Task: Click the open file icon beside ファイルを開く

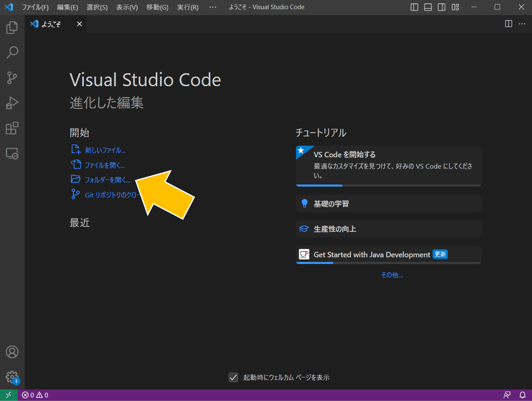Action: coord(76,164)
